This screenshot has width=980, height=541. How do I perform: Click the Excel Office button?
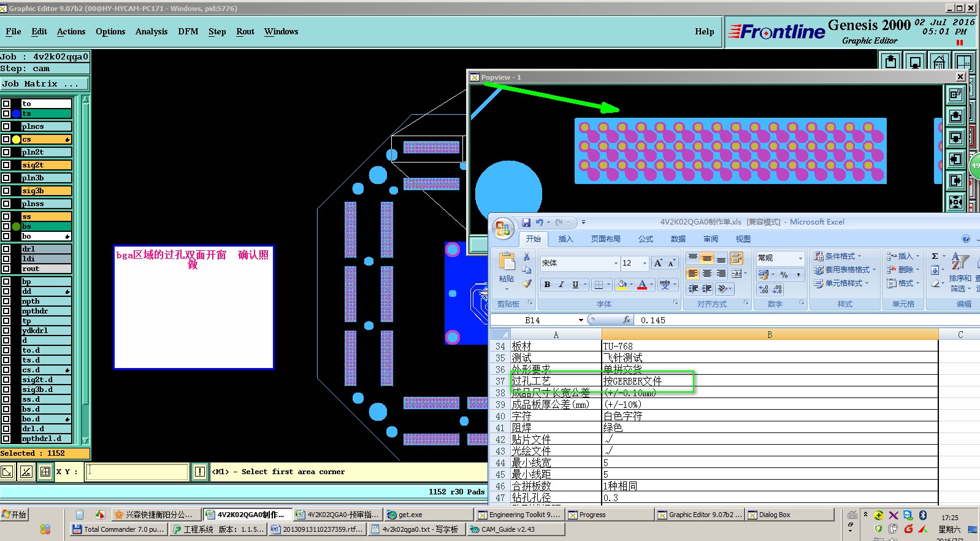click(503, 228)
